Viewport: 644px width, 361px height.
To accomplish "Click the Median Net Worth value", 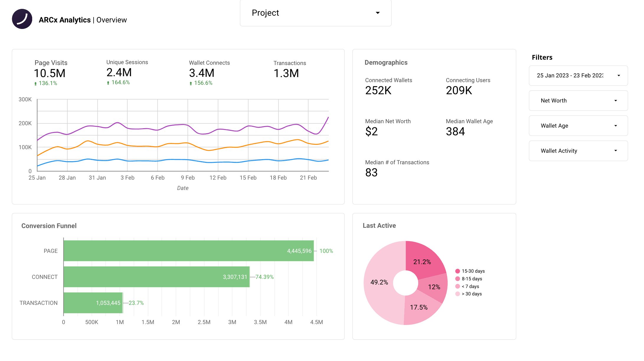I will point(371,131).
